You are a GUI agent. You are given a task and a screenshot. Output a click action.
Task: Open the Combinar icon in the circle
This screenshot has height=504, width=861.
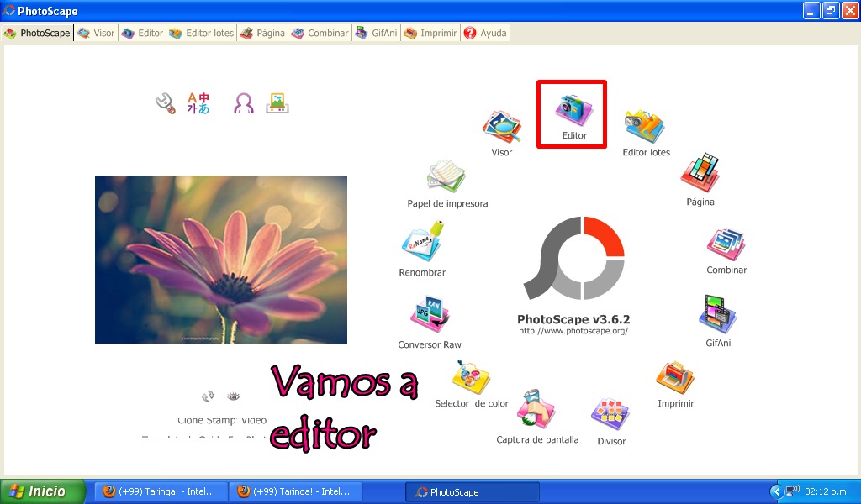726,251
